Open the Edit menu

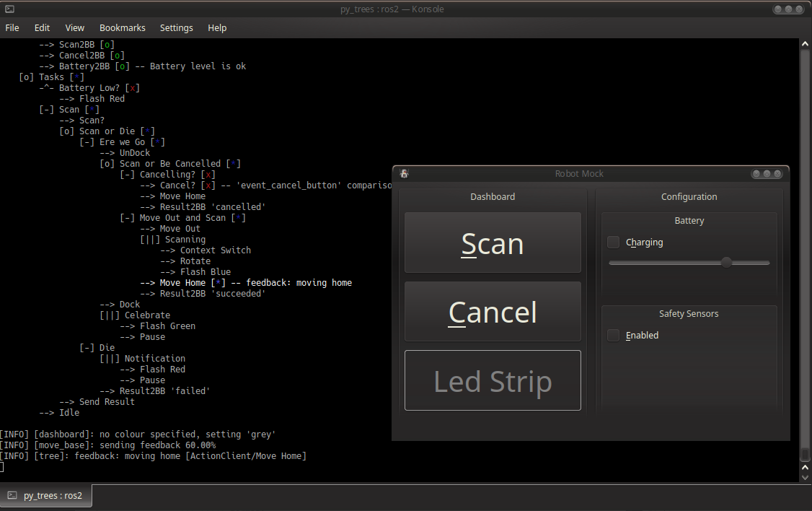tap(42, 28)
